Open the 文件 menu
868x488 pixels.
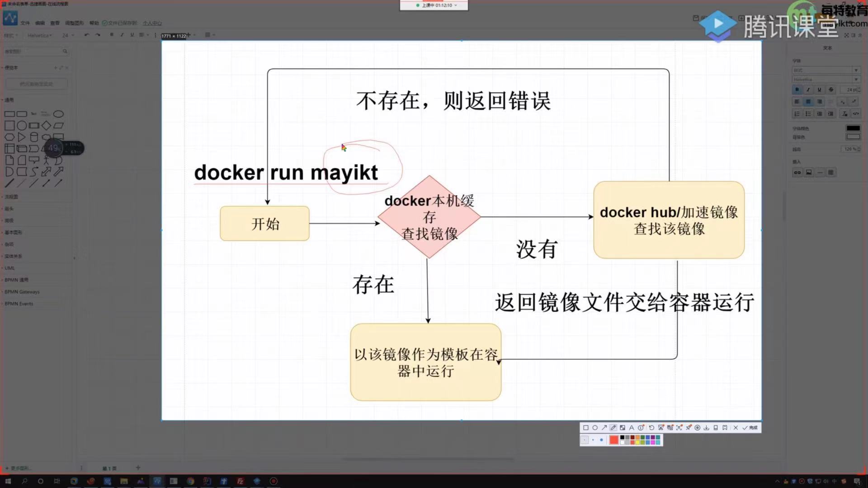[x=25, y=23]
